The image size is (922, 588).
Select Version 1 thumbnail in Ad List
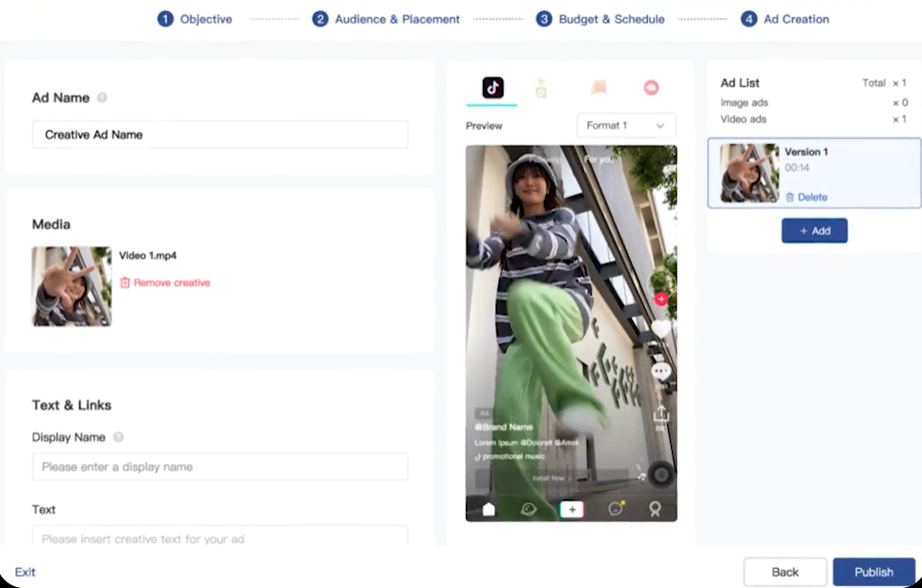[749, 173]
